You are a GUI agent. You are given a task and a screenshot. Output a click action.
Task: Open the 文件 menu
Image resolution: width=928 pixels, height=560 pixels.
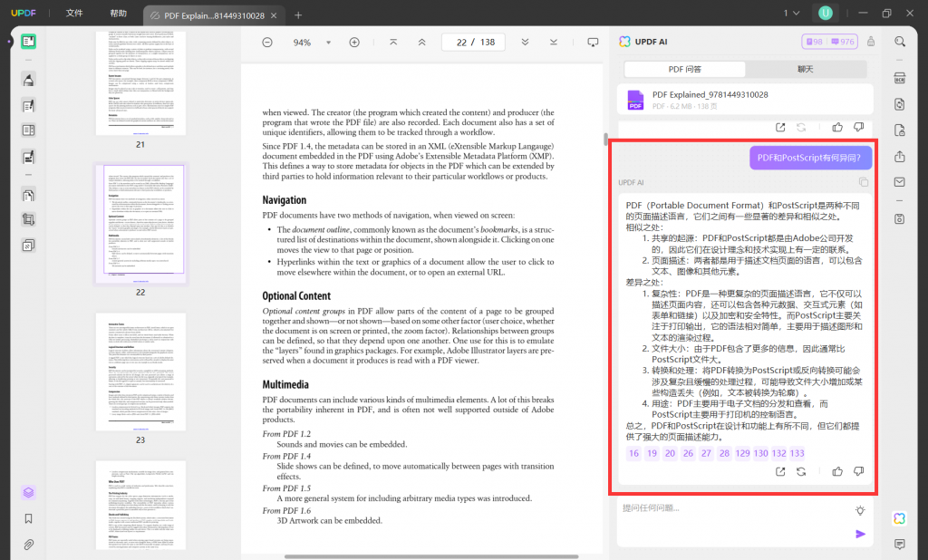tap(74, 13)
